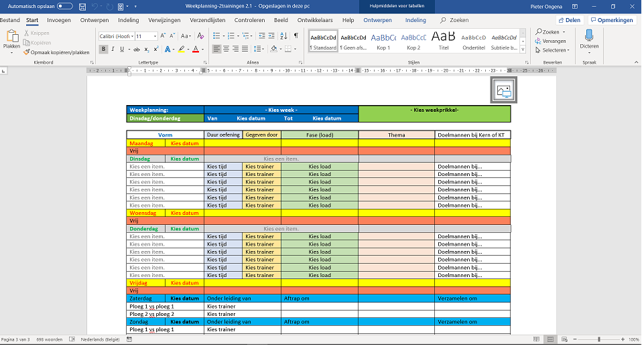Screen dimensions: 644x346
Task: Toggle bold formatting
Action: tap(103, 49)
